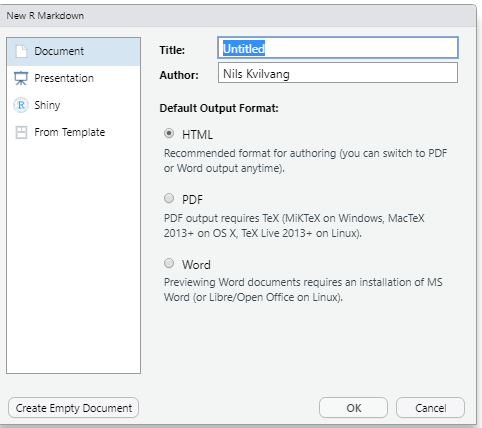Click the Author field containing Nils Kvilvang
Screen dimensions: 482x428
(338, 73)
